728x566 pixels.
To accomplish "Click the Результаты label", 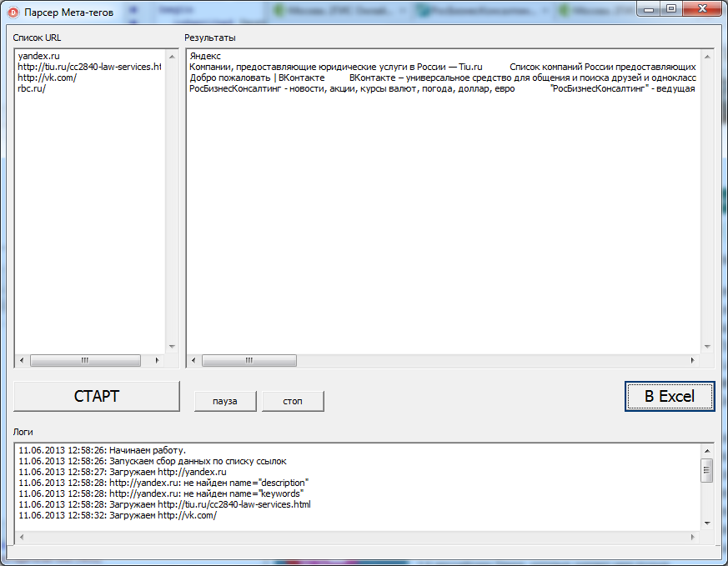I will [210, 38].
